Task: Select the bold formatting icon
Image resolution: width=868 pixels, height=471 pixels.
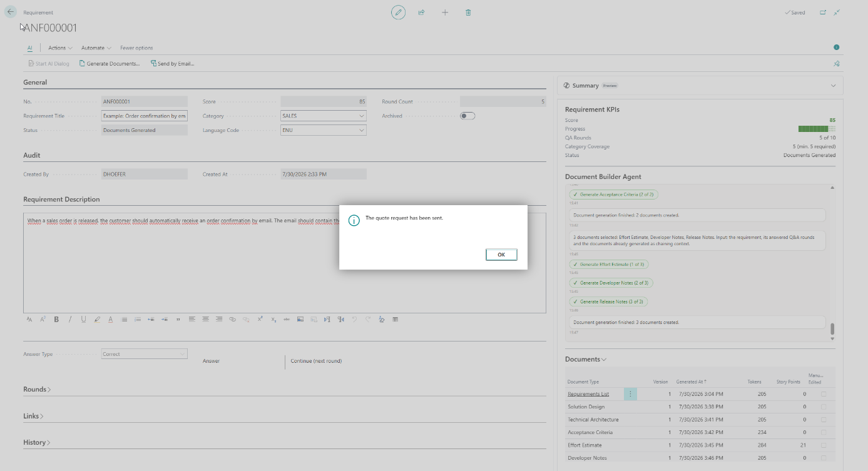Action: coord(56,319)
